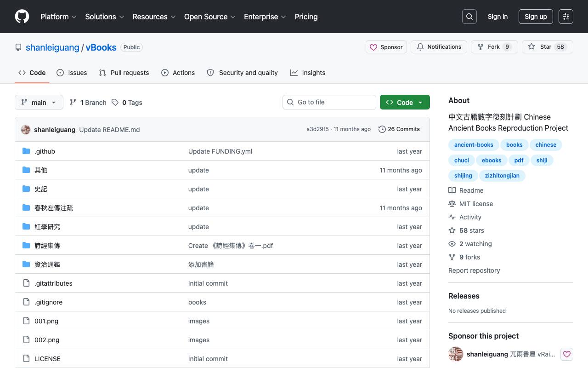Fork this repository
588x368 pixels.
494,47
